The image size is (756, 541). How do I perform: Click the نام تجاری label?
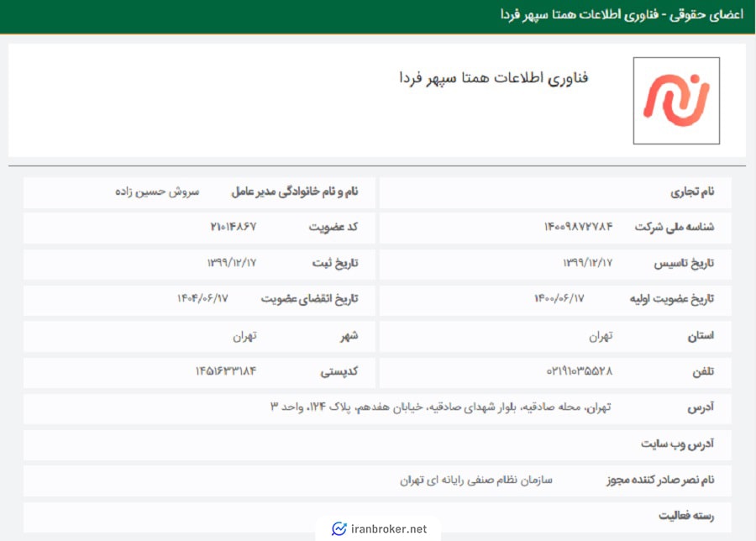tap(692, 192)
